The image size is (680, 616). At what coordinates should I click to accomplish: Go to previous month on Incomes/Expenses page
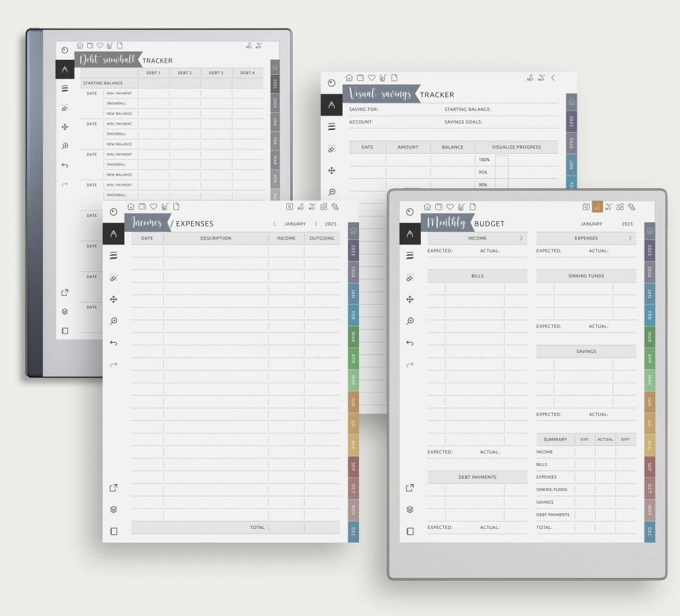tap(274, 224)
